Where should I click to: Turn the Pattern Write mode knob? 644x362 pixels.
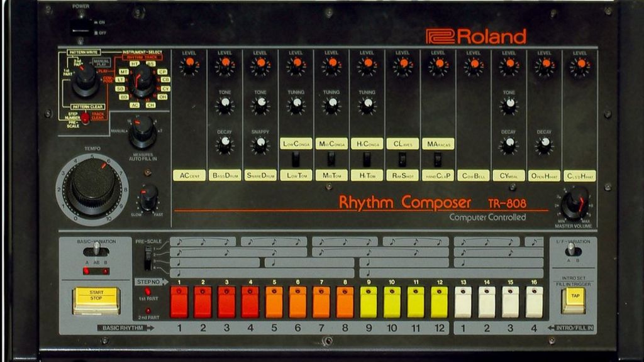[x=86, y=80]
